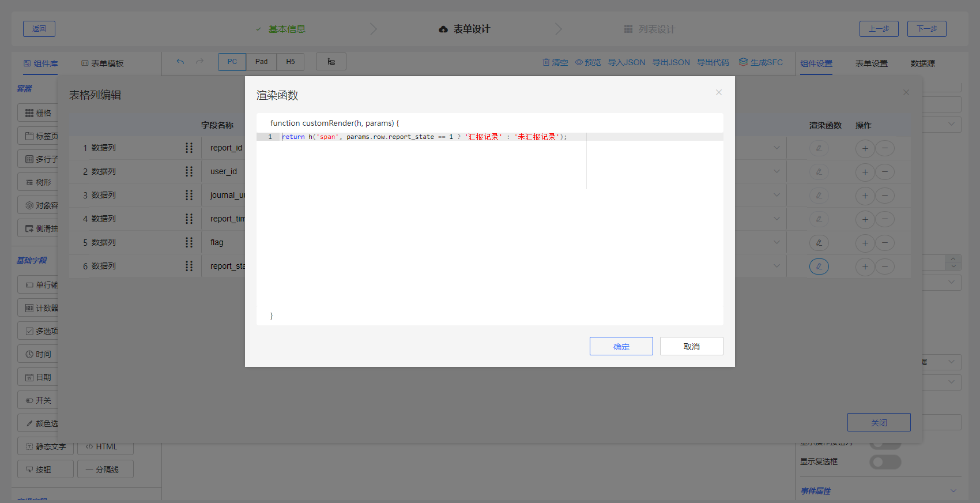Add the 日期 date picker widget
This screenshot has width=980, height=503.
(x=38, y=377)
